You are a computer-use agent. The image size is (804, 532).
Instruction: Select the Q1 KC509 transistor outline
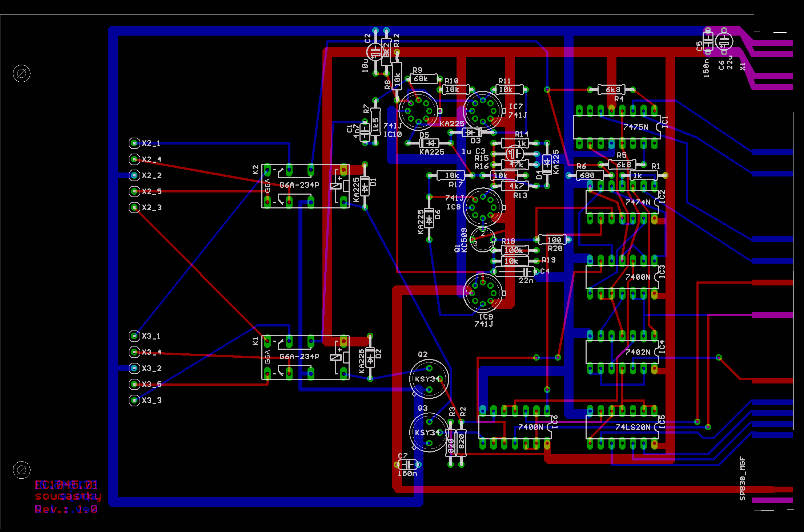(x=483, y=240)
